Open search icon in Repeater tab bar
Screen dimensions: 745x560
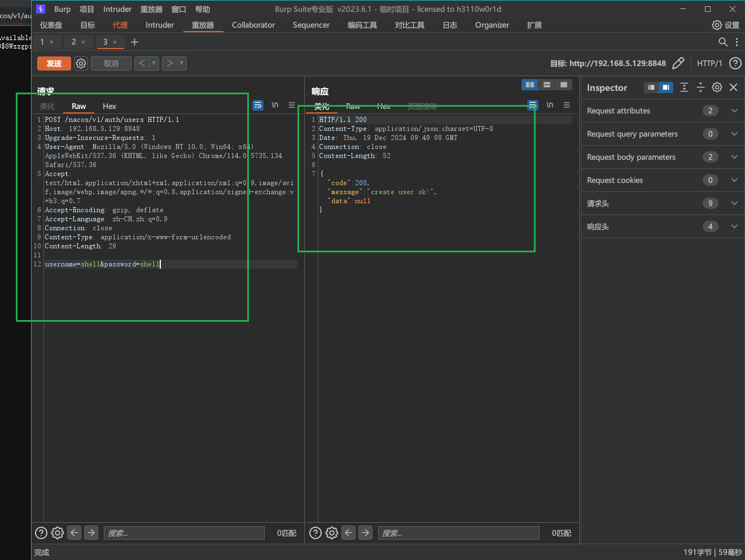(723, 42)
